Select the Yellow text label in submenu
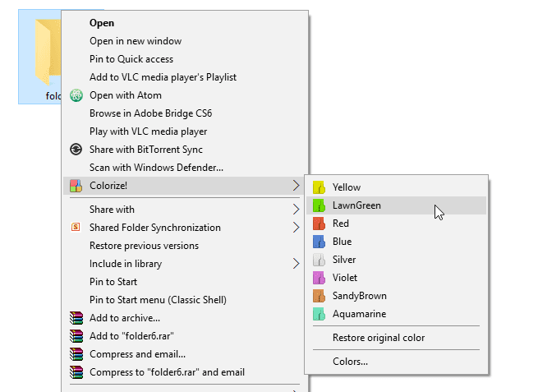This screenshot has height=392, width=538. point(347,187)
